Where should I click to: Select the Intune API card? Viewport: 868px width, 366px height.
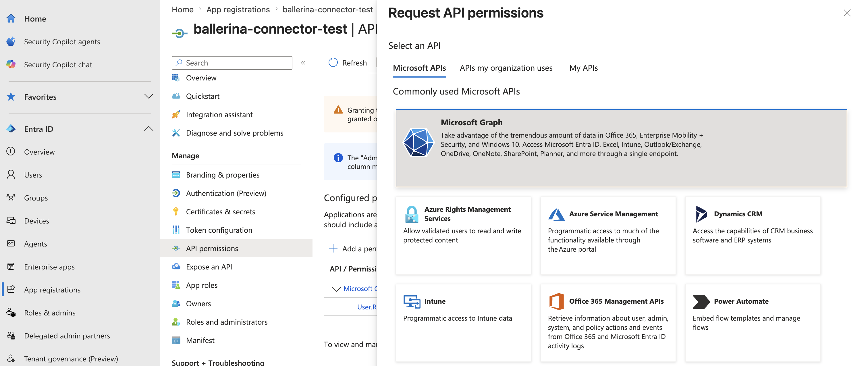(x=463, y=323)
